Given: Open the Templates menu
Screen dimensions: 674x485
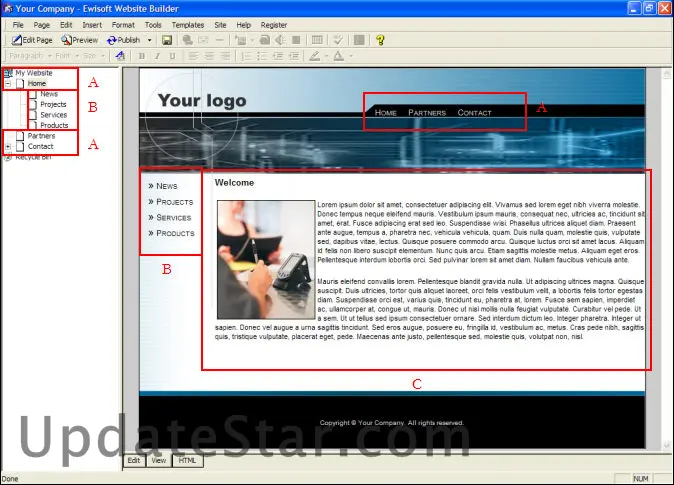Looking at the screenshot, I should (188, 25).
